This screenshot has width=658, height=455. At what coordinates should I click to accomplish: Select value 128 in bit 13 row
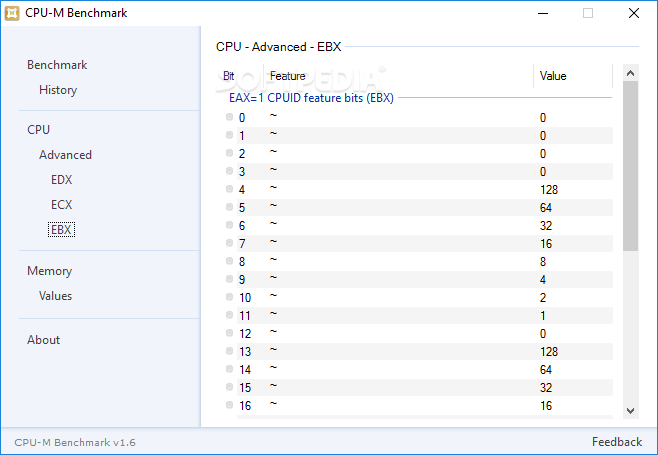549,352
